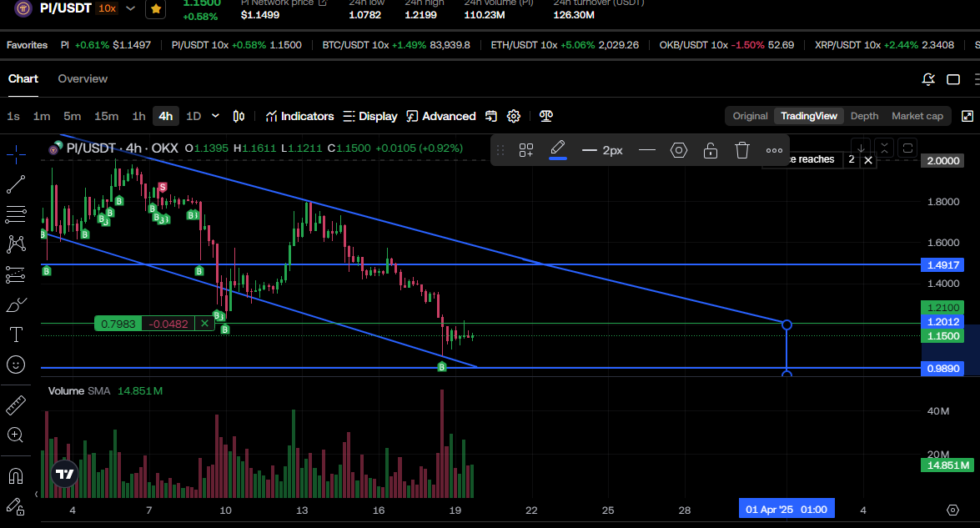Click the TradingView logo badge

coord(64,475)
